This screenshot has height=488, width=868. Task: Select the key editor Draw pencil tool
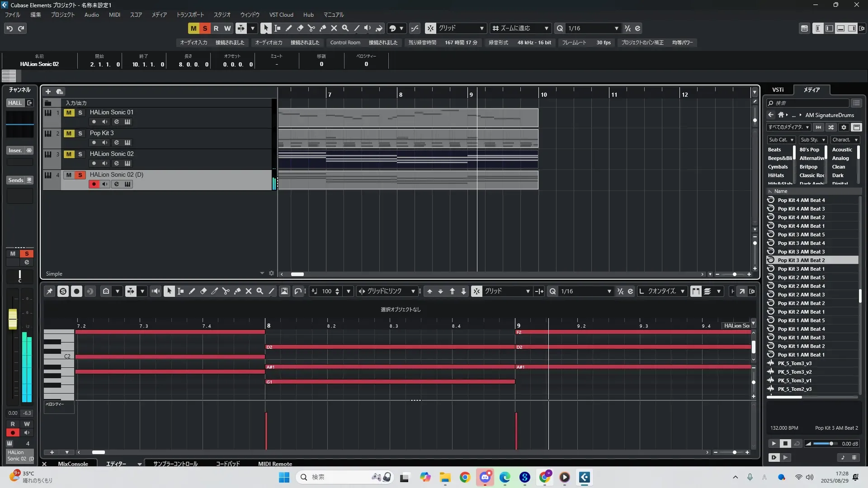click(192, 291)
